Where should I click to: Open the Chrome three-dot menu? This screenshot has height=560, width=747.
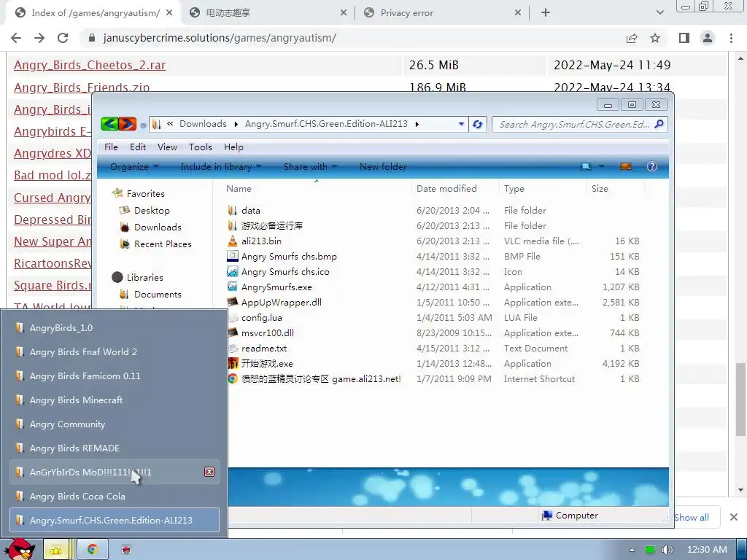[731, 38]
